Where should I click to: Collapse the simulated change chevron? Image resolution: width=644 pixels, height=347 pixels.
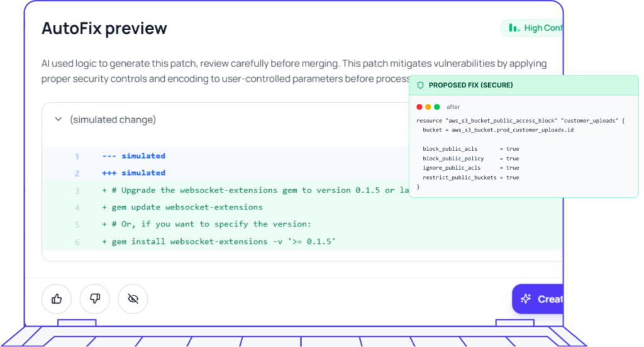point(58,119)
